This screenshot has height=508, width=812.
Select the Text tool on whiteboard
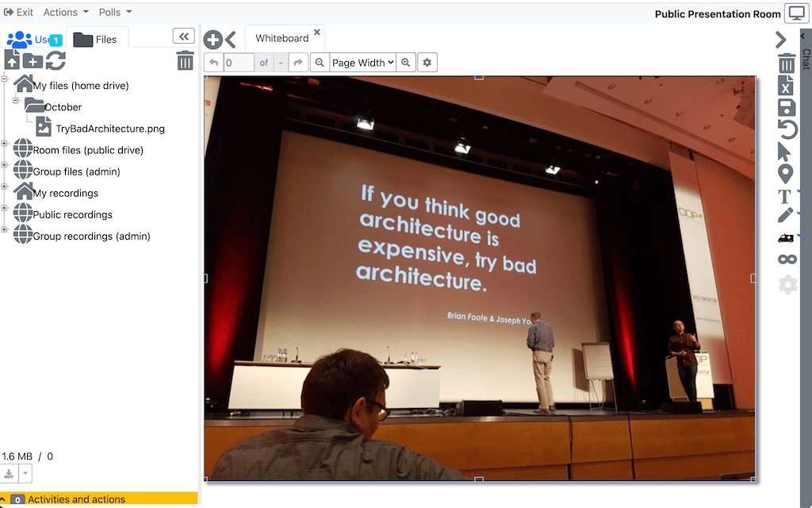coord(785,195)
